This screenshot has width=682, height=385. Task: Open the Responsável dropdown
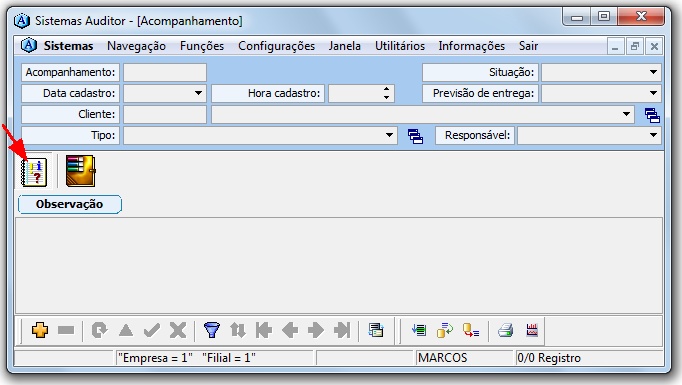(x=653, y=135)
